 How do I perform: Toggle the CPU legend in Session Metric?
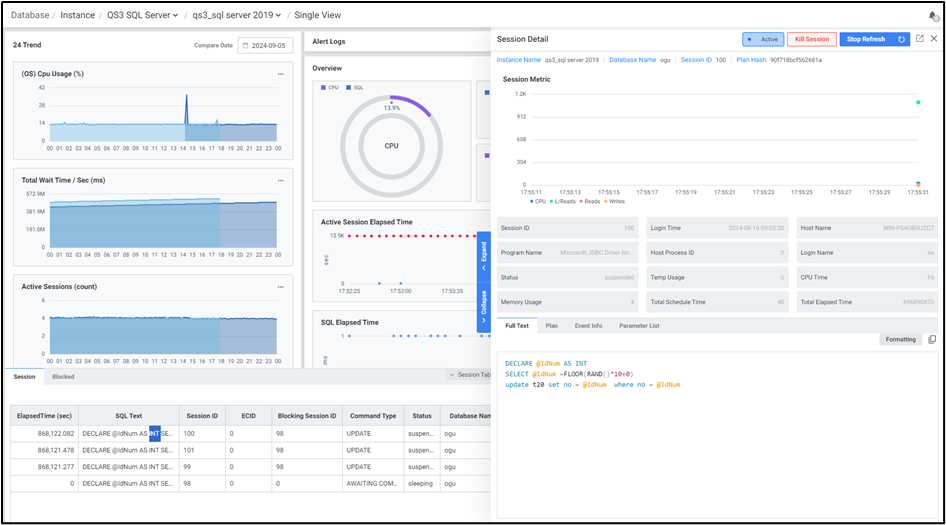point(537,201)
